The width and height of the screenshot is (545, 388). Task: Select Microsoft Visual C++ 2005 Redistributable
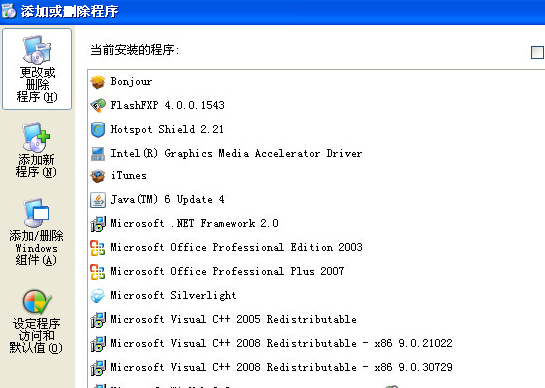tap(234, 319)
